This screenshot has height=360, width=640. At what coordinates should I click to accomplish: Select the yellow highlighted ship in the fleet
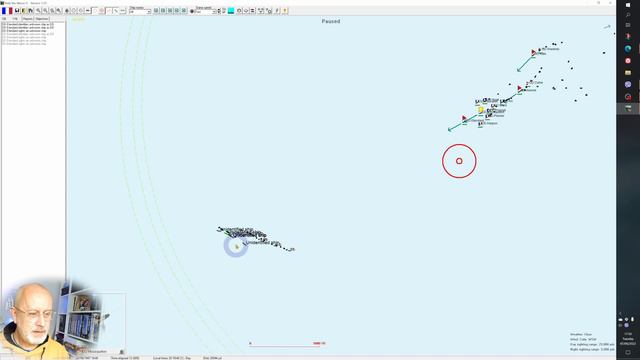[x=481, y=110]
